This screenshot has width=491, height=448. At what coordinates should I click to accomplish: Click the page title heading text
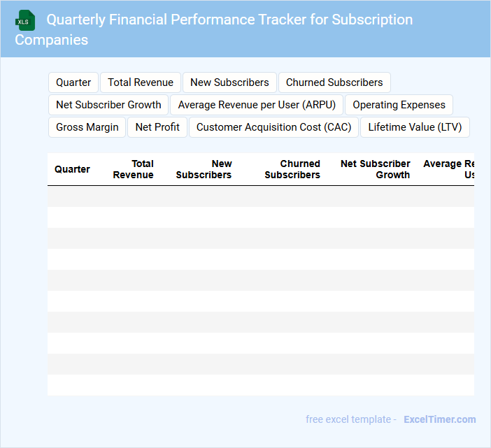pos(229,20)
